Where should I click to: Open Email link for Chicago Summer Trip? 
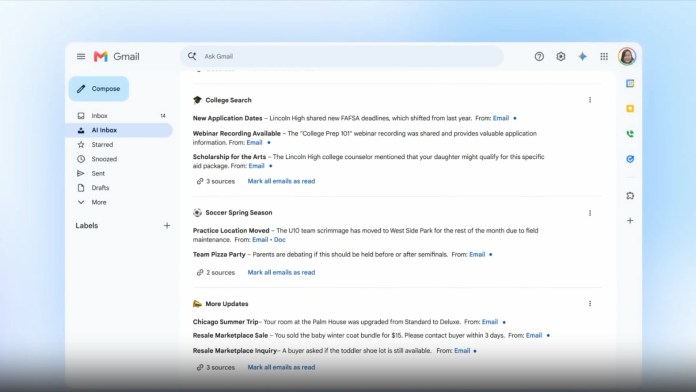pos(490,322)
